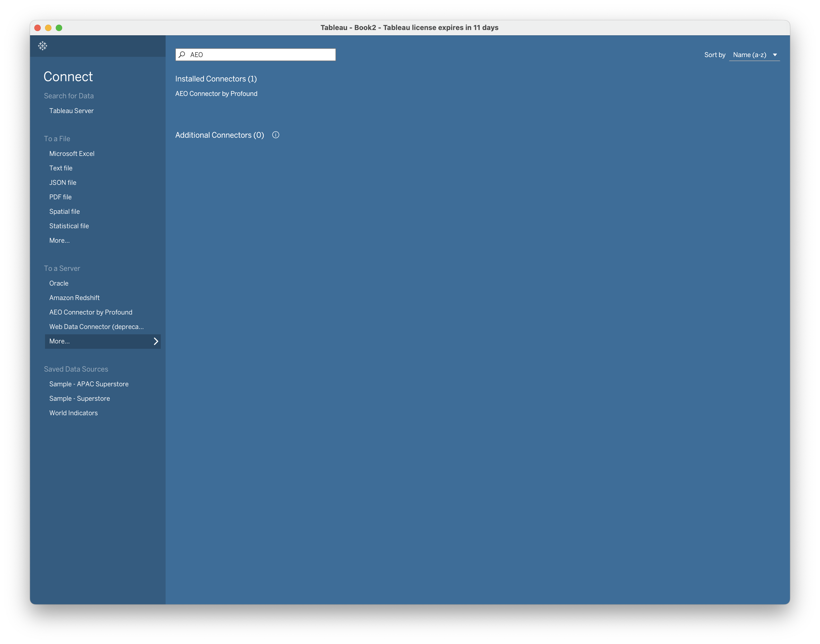Viewport: 820px width, 644px height.
Task: Select JSON file connector
Action: tap(63, 182)
